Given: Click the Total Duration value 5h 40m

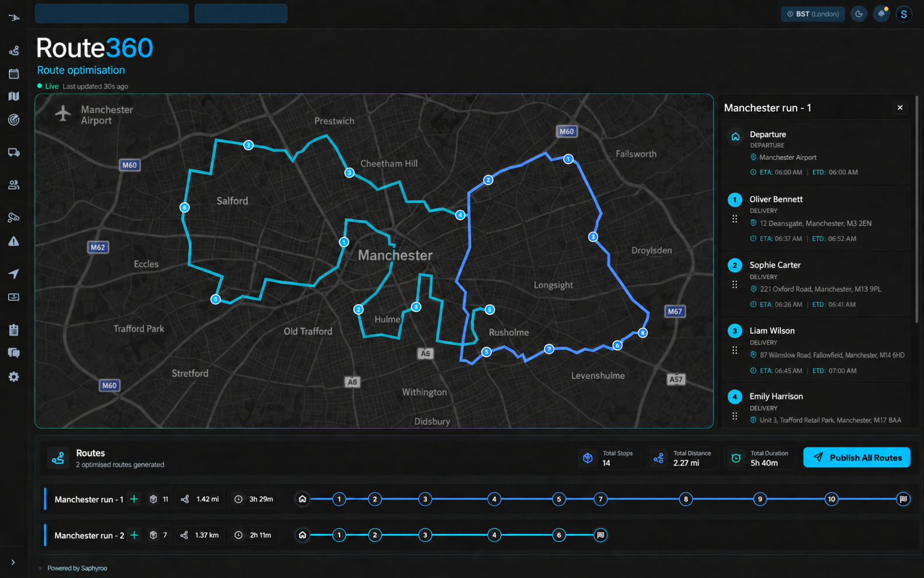Looking at the screenshot, I should pyautogui.click(x=764, y=463).
